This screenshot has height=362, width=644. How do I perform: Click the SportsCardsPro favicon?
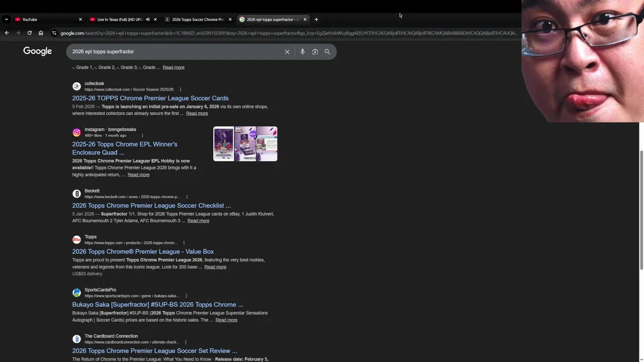(x=76, y=293)
